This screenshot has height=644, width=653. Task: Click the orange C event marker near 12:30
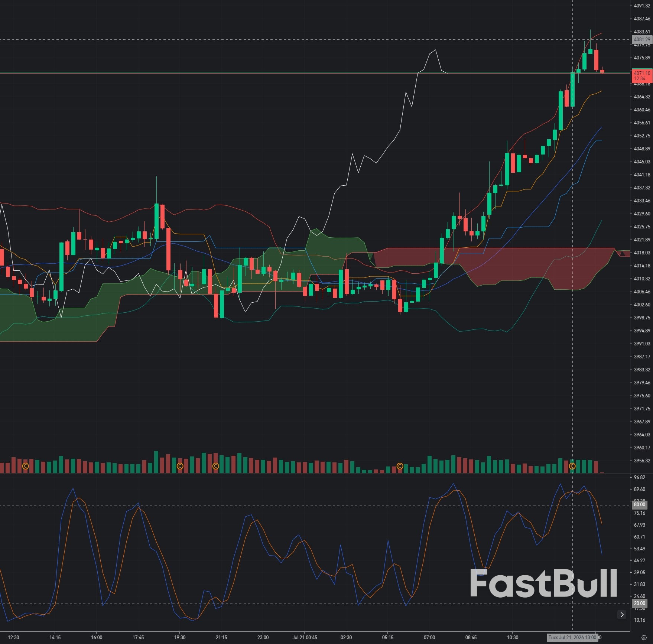[25, 466]
